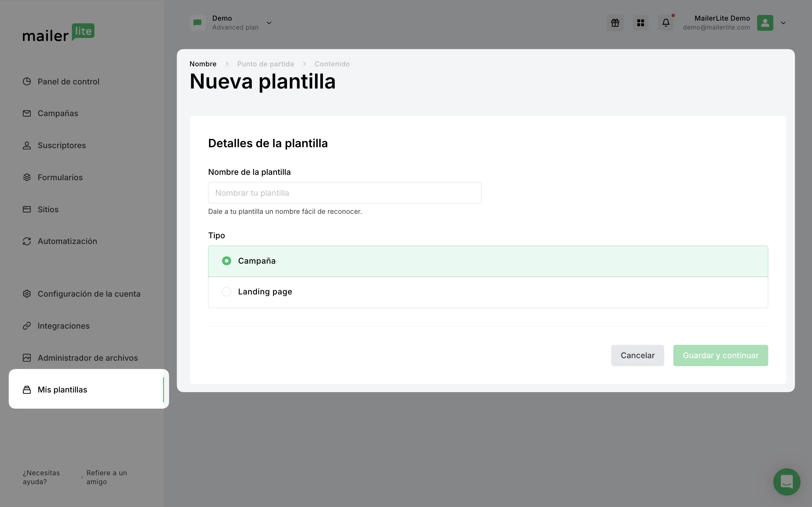Viewport: 812px width, 507px height.
Task: Click Guardar y continuar button
Action: coord(720,355)
